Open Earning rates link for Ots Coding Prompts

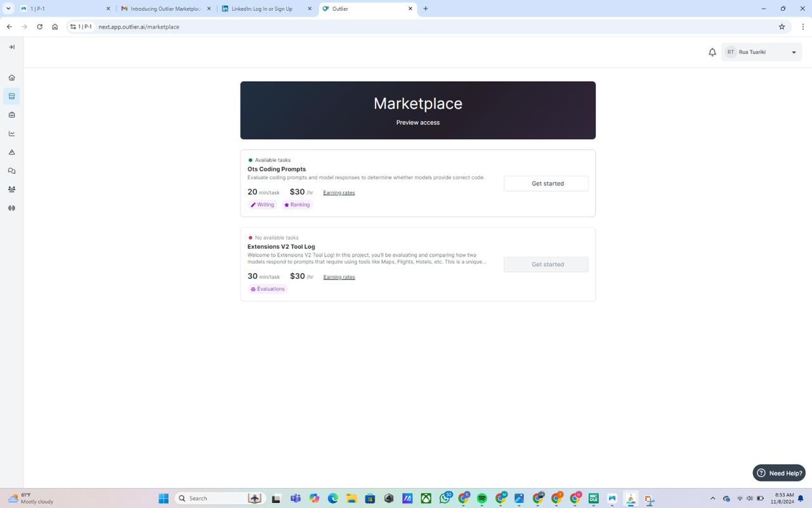click(339, 192)
